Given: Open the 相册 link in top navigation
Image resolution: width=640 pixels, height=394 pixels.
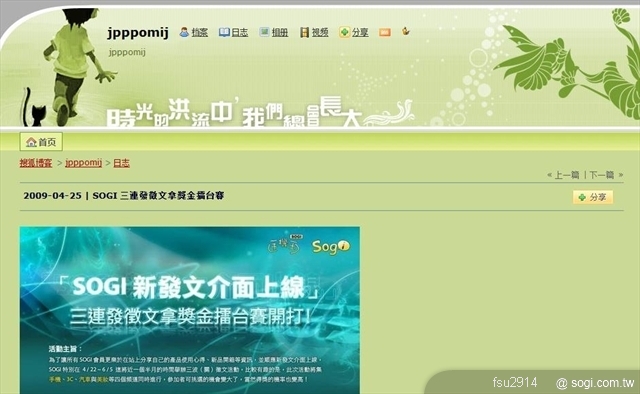Looking at the screenshot, I should click(x=280, y=32).
